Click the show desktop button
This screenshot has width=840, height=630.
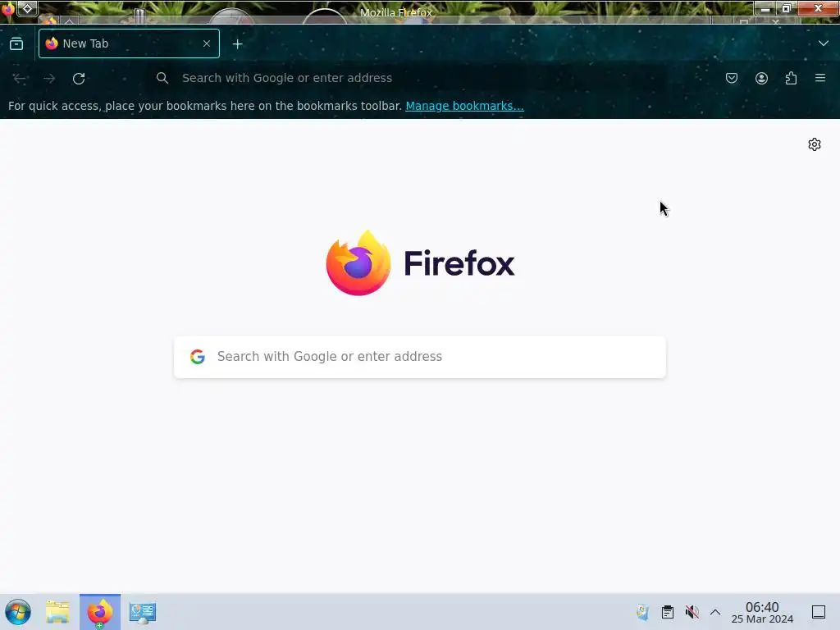[819, 612]
